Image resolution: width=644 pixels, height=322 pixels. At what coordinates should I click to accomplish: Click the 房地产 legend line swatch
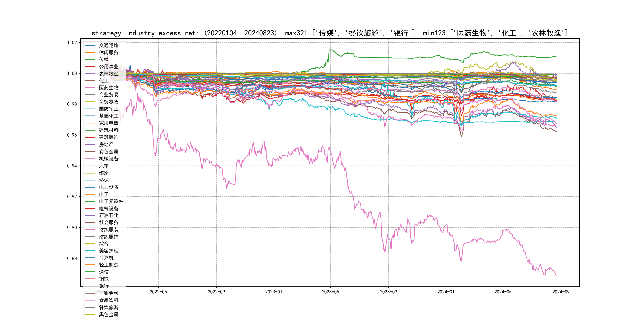90,145
